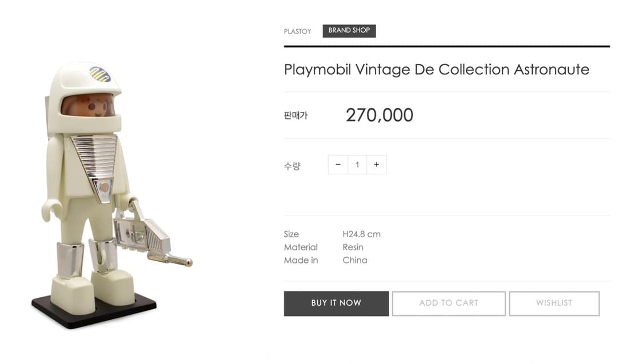Screen dimensions: 643x364
Task: Click the 수량 quantity label
Action: click(x=292, y=166)
